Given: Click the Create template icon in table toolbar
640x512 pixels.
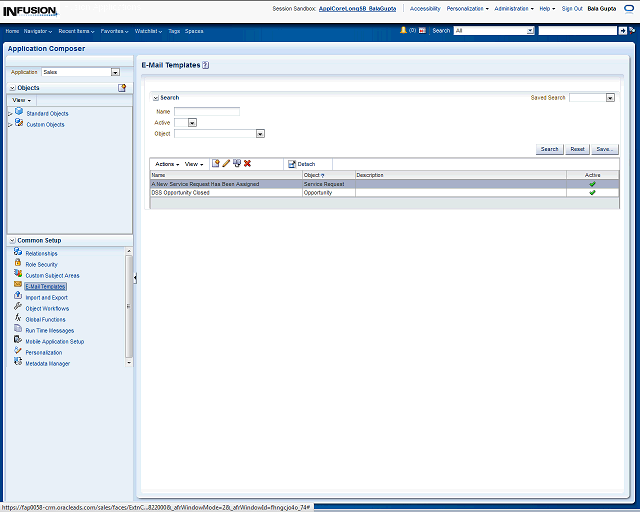Looking at the screenshot, I should coord(216,163).
